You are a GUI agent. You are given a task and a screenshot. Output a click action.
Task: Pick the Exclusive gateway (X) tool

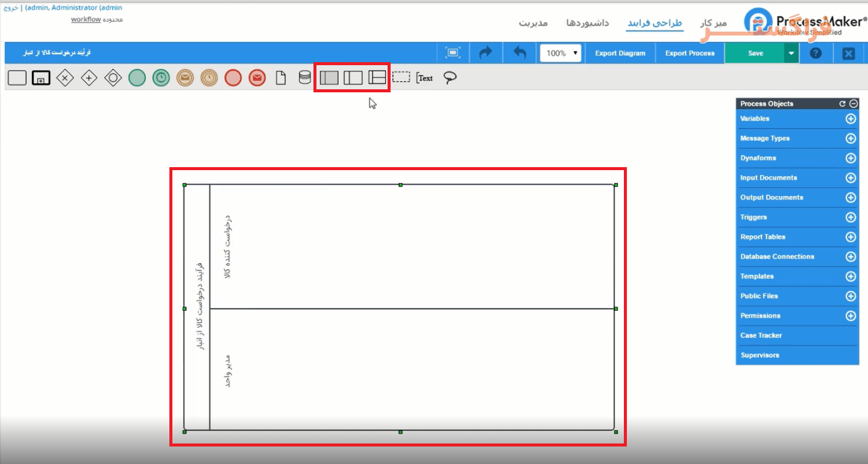[x=65, y=78]
